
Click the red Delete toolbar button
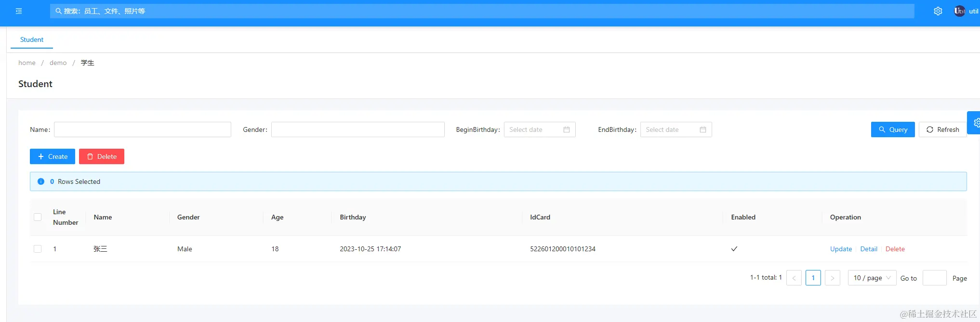pyautogui.click(x=102, y=156)
